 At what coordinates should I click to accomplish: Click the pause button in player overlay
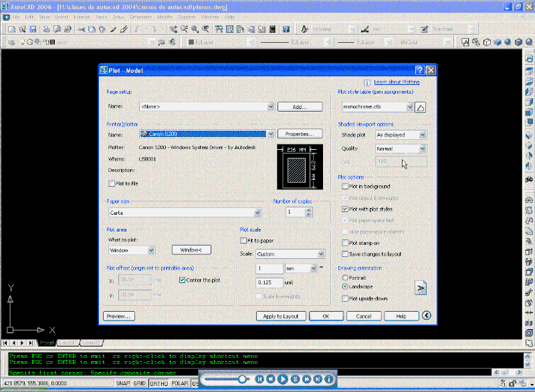point(295,379)
